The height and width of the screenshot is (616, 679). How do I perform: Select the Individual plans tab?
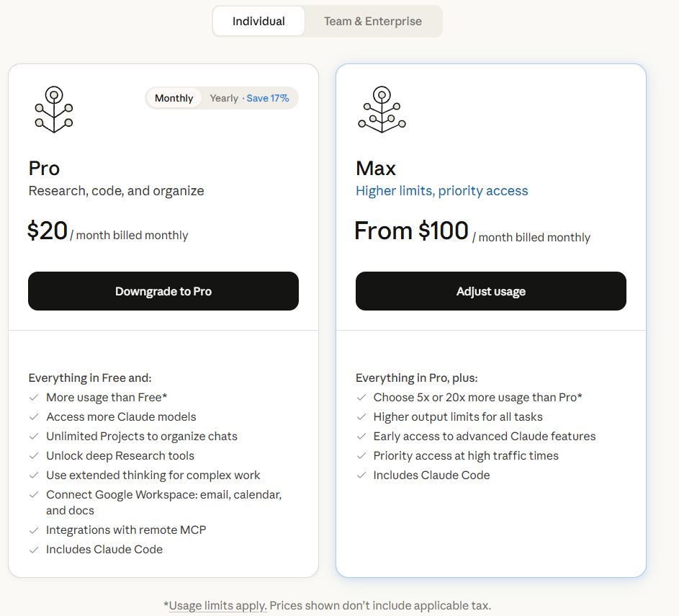pyautogui.click(x=258, y=22)
